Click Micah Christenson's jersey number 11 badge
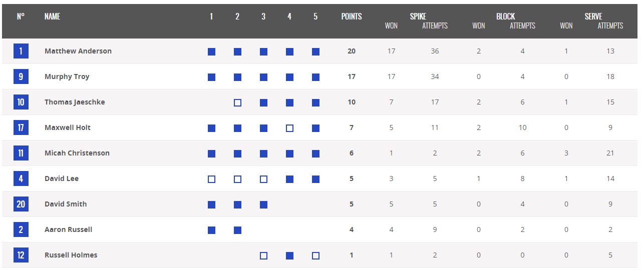Image resolution: width=644 pixels, height=271 pixels. [x=21, y=153]
